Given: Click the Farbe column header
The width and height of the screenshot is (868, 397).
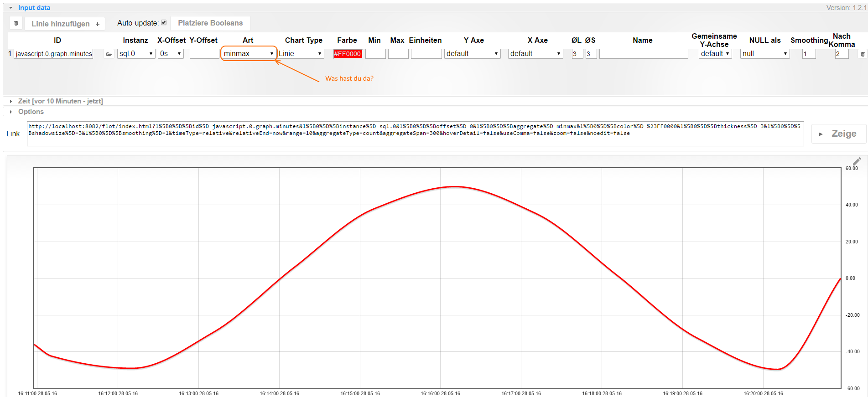Looking at the screenshot, I should pos(347,40).
